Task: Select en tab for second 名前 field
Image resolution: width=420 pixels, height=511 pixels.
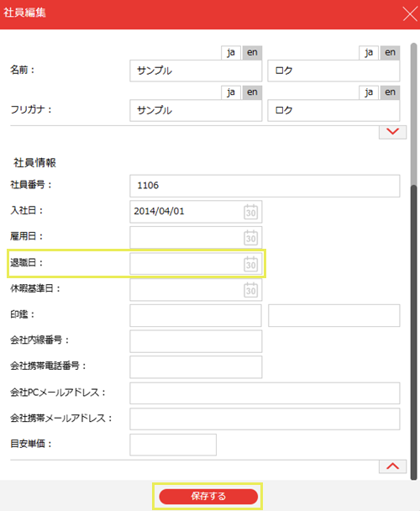Action: (x=390, y=52)
